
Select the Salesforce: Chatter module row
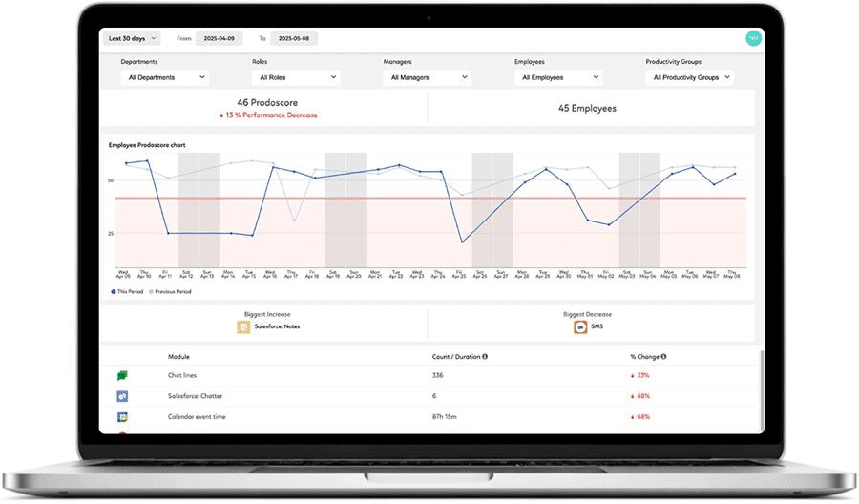tap(430, 396)
